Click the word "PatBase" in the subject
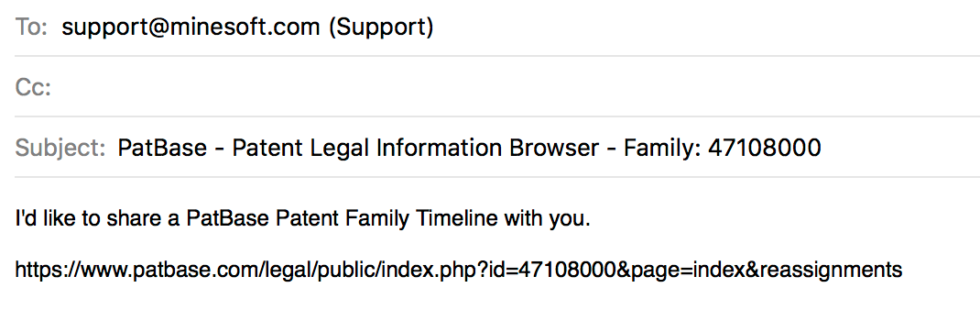The image size is (980, 332). click(x=162, y=148)
